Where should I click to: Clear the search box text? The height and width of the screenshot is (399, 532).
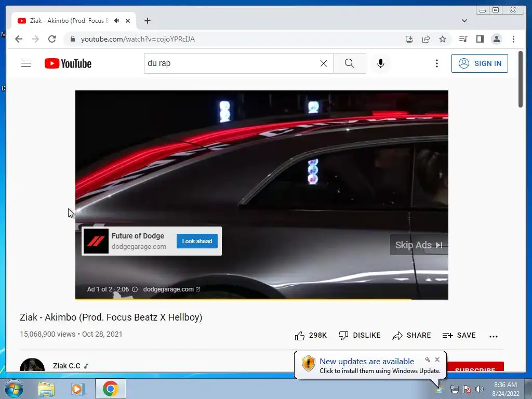(x=323, y=63)
